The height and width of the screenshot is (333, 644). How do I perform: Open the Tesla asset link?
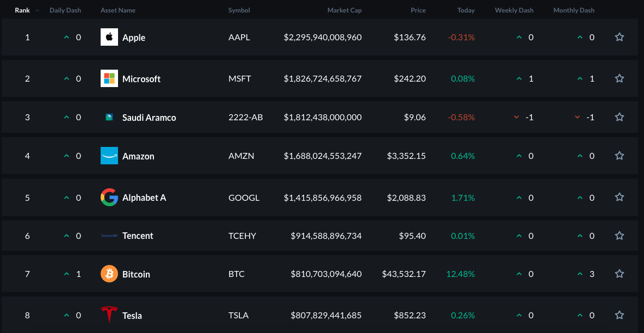(x=132, y=316)
